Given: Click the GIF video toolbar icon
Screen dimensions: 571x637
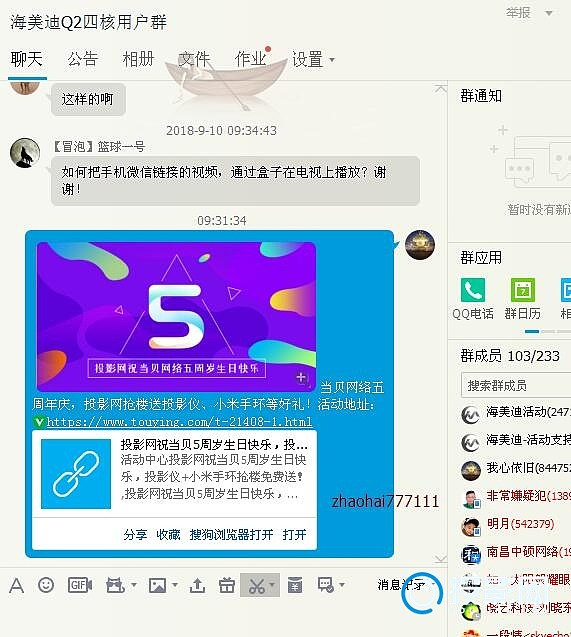Looking at the screenshot, I should [x=80, y=585].
